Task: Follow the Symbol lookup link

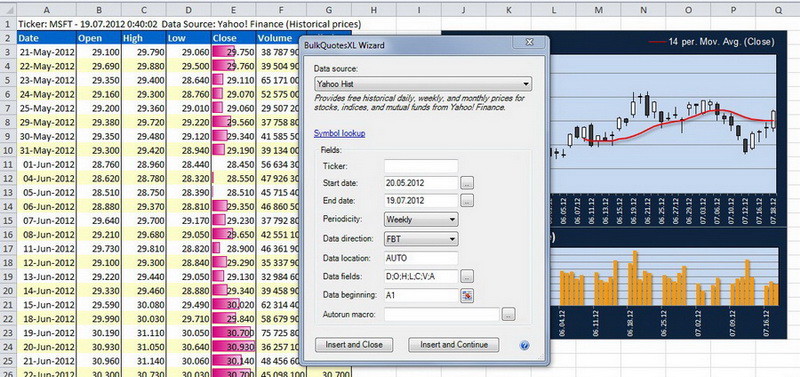Action: tap(339, 133)
